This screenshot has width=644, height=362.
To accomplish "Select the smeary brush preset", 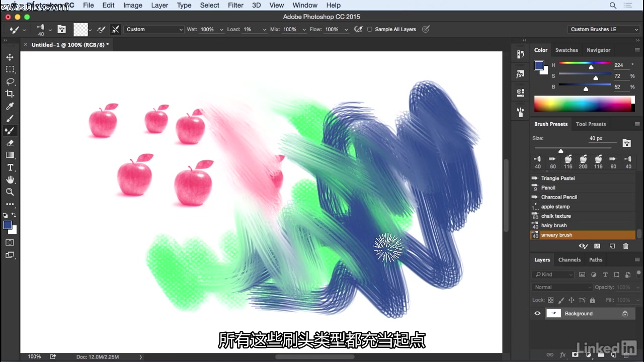I will [579, 235].
